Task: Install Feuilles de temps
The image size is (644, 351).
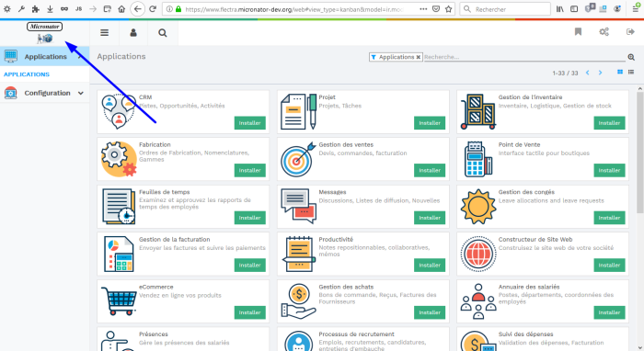Action: coord(249,218)
